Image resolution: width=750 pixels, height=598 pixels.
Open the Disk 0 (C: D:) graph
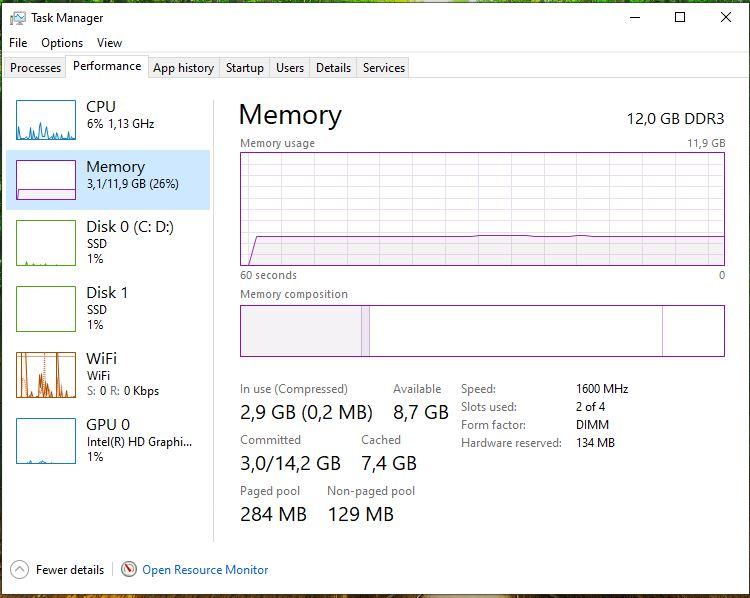(x=46, y=243)
